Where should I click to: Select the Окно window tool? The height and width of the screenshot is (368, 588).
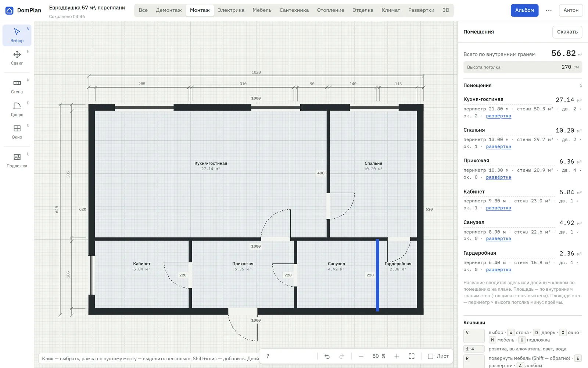[17, 132]
